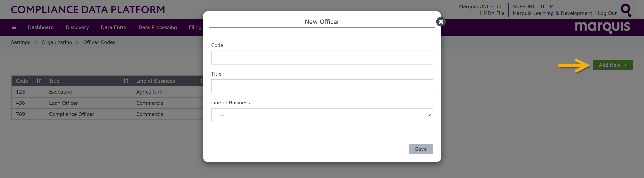The width and height of the screenshot is (644, 178).
Task: Open the Data Processing menu
Action: point(158,27)
